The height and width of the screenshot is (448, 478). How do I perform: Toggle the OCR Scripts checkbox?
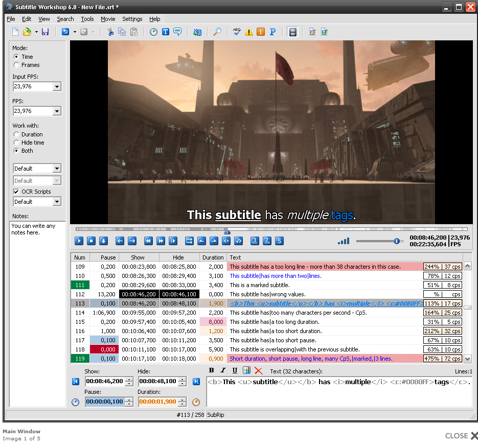click(x=16, y=192)
